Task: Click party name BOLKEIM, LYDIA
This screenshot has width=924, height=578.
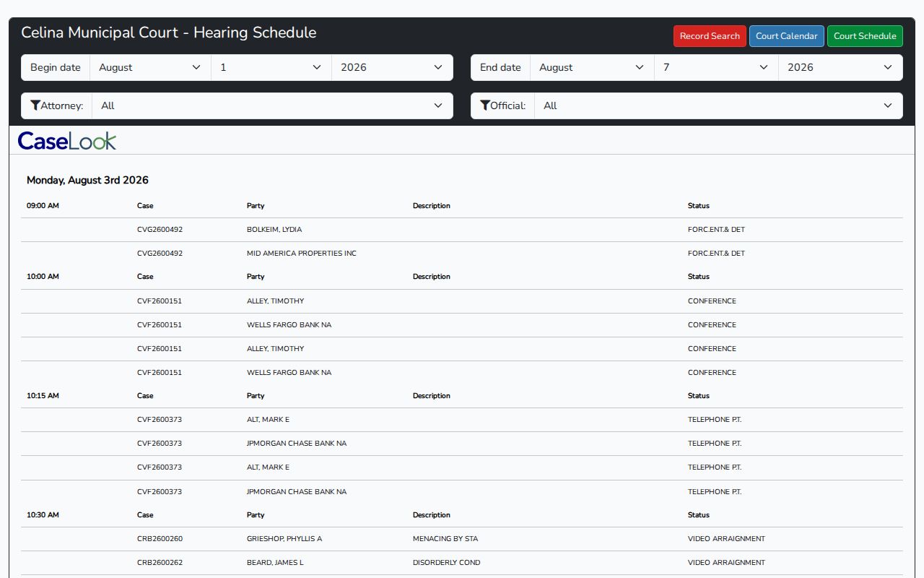Action: [274, 230]
